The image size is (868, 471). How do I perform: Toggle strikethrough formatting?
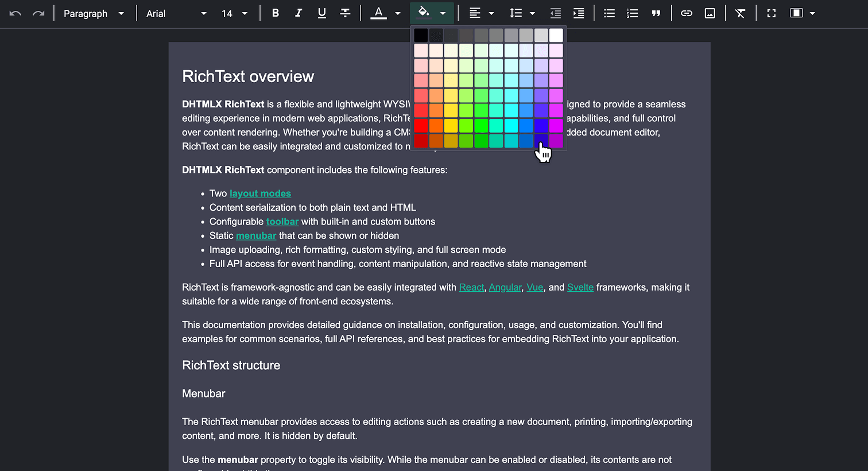coord(345,13)
